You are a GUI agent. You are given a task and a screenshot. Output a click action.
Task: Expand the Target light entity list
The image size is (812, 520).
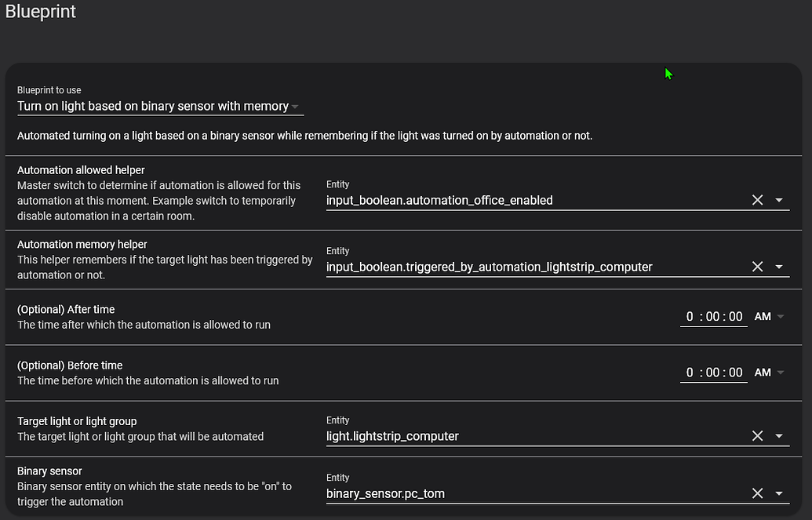(779, 436)
